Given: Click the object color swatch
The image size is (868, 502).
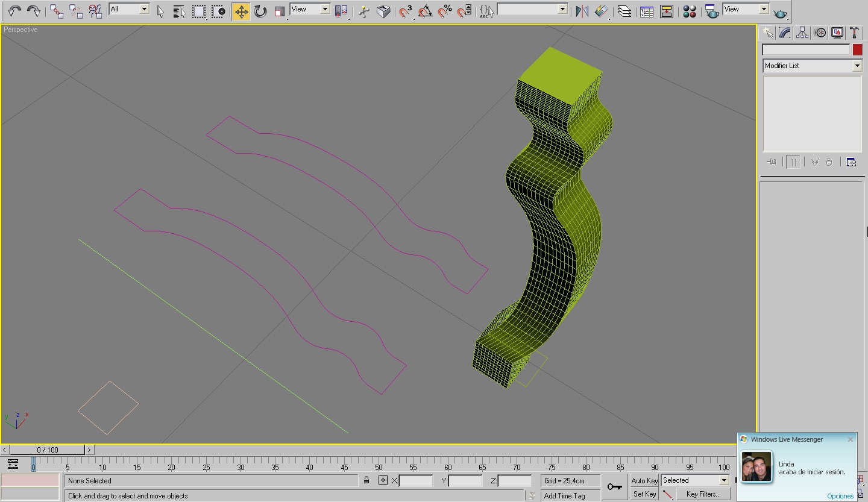Looking at the screenshot, I should (x=858, y=50).
